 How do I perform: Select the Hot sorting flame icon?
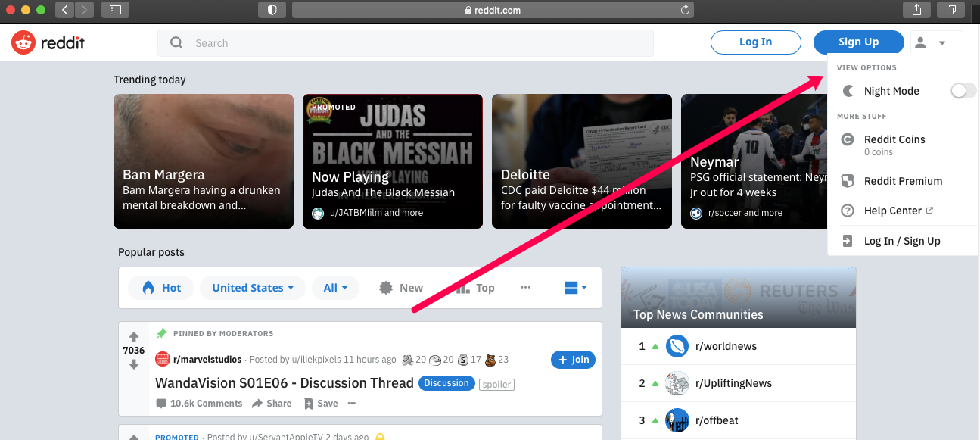[149, 288]
